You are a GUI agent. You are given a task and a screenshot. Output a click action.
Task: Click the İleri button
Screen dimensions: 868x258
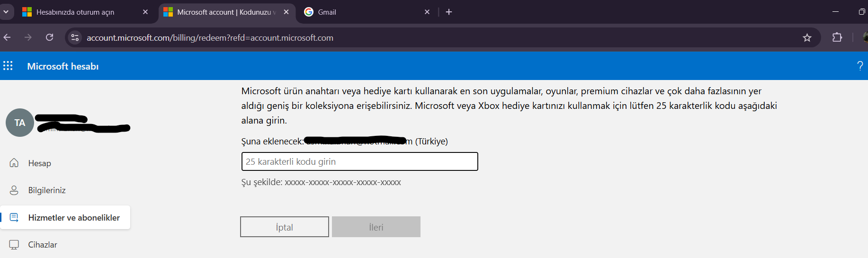pyautogui.click(x=376, y=227)
